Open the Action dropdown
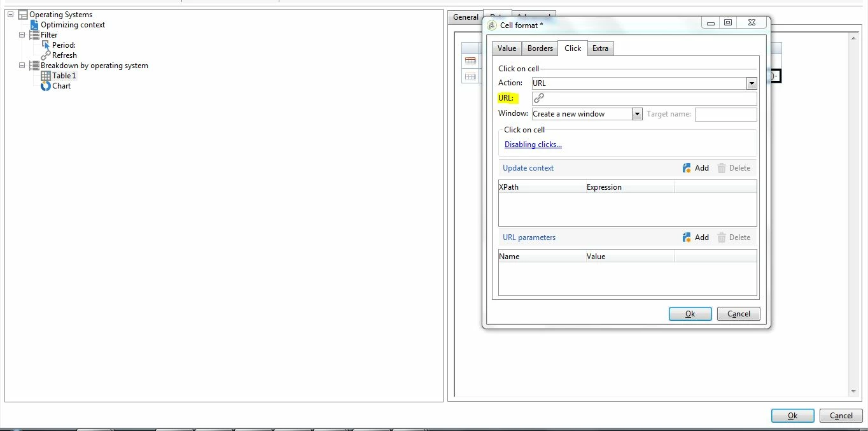 [752, 83]
